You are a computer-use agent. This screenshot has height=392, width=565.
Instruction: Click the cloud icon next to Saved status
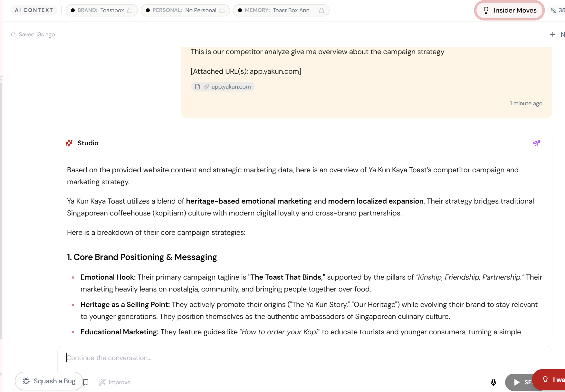point(14,34)
